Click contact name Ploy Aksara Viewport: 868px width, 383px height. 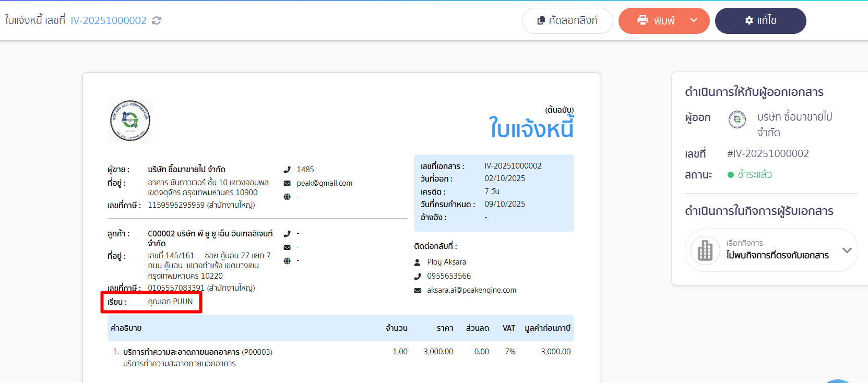[446, 262]
